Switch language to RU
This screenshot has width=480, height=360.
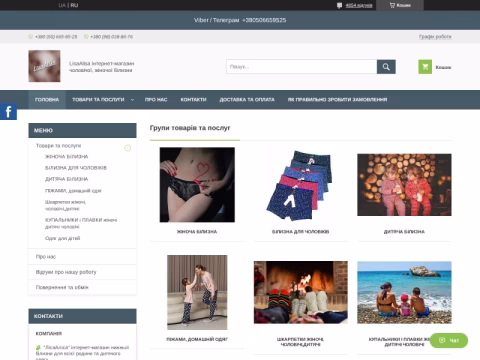tap(74, 5)
